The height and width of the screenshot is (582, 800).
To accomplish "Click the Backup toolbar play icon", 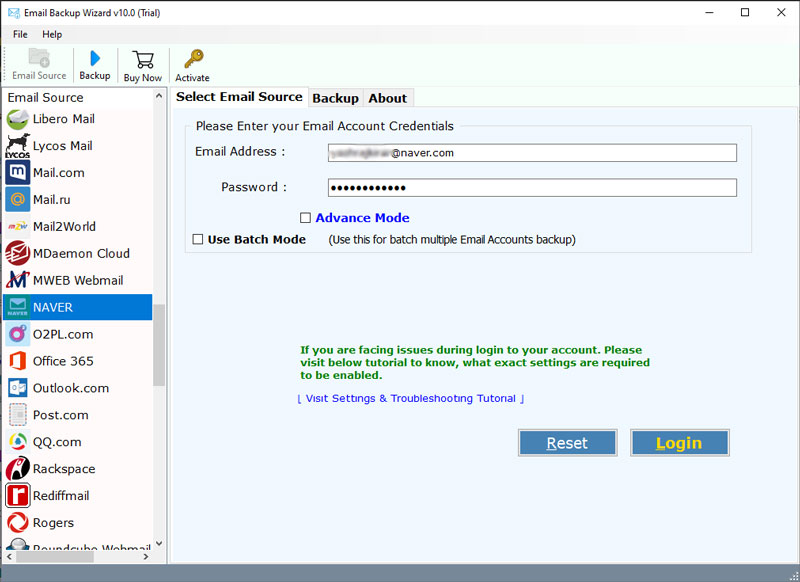I will (x=95, y=58).
